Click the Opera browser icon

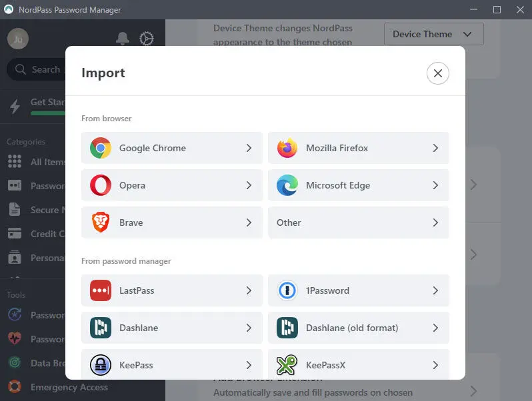[101, 185]
